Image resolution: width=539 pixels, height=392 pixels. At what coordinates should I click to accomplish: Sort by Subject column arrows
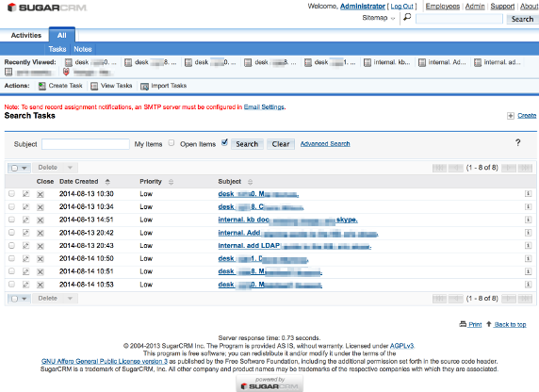250,182
